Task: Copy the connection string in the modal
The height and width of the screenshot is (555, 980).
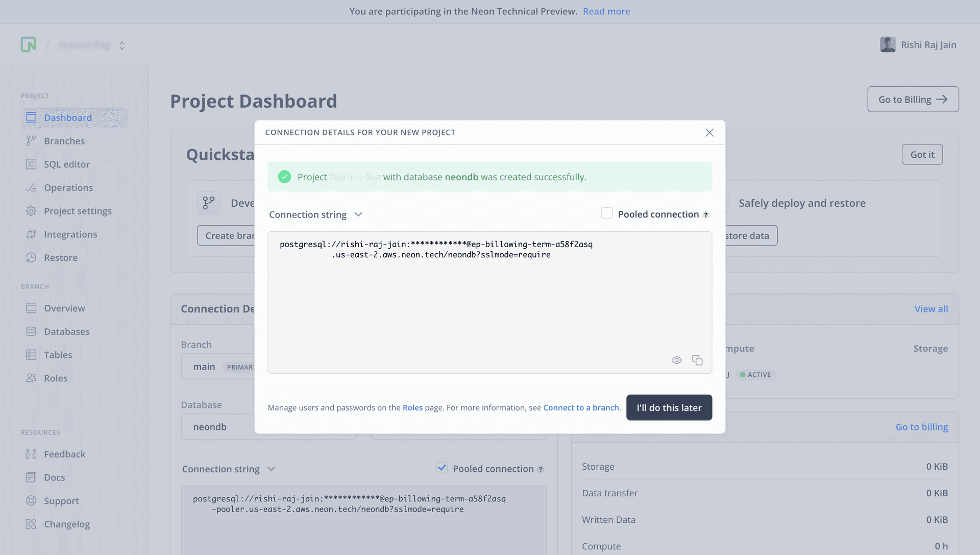Action: (697, 360)
